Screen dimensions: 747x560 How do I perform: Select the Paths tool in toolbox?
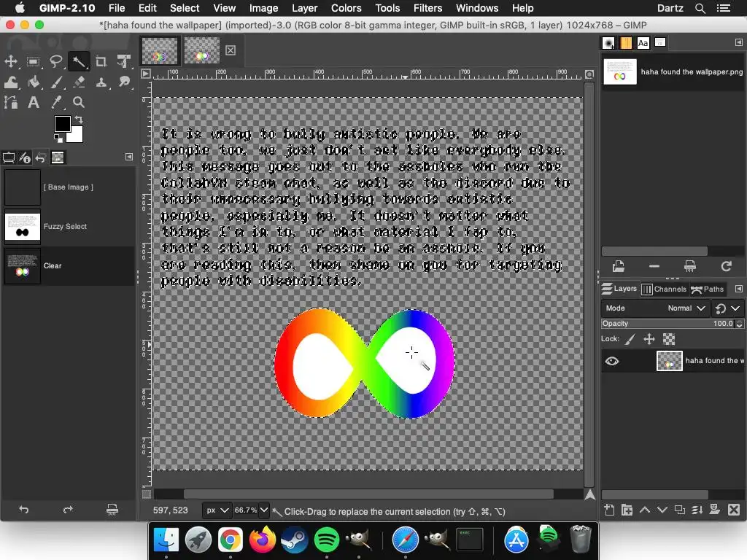(x=10, y=102)
